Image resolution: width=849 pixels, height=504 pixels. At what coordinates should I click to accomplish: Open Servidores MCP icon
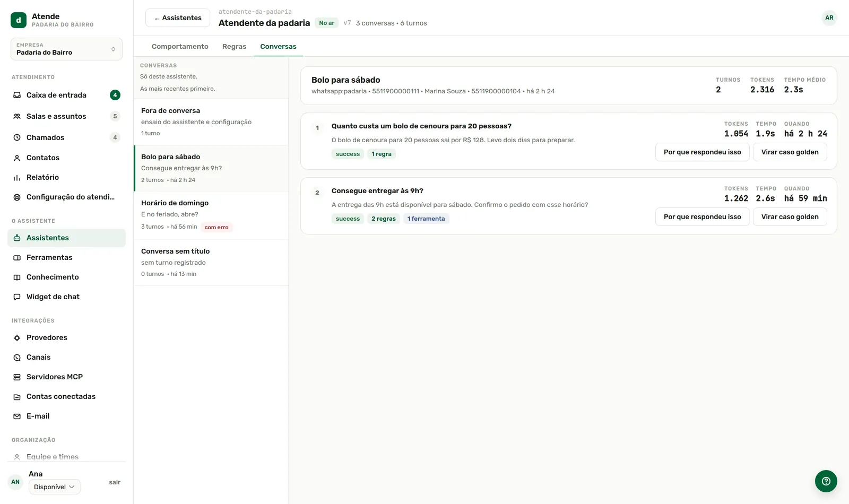click(17, 377)
